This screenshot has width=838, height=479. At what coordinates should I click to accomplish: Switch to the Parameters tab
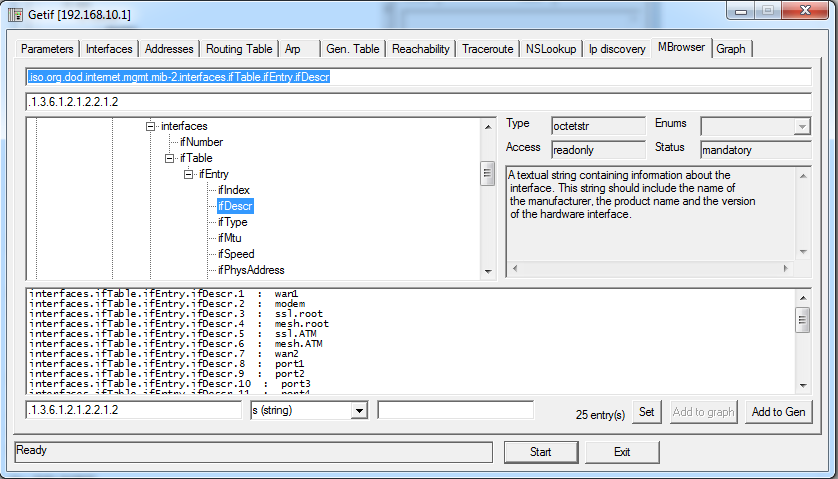tap(47, 49)
